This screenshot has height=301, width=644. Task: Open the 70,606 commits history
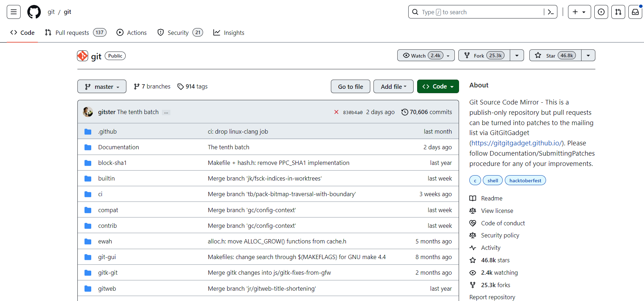click(x=427, y=112)
